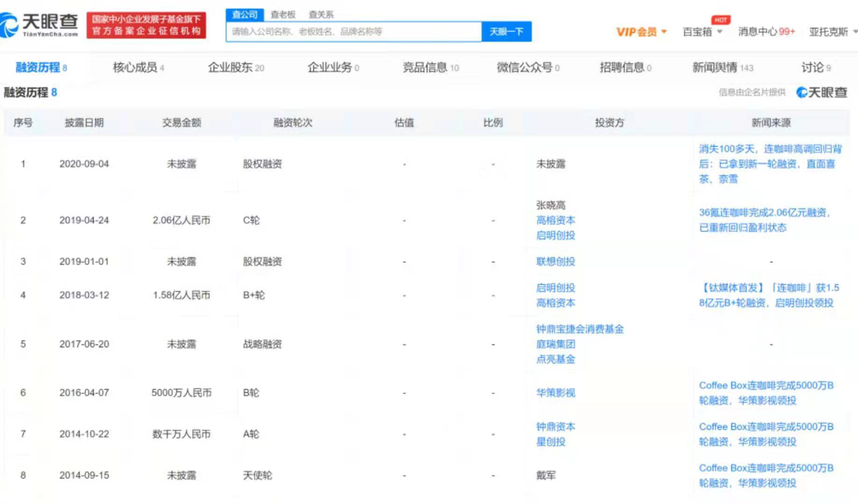Open the 微信公众号 tab
Image resolution: width=858 pixels, height=504 pixels.
528,67
